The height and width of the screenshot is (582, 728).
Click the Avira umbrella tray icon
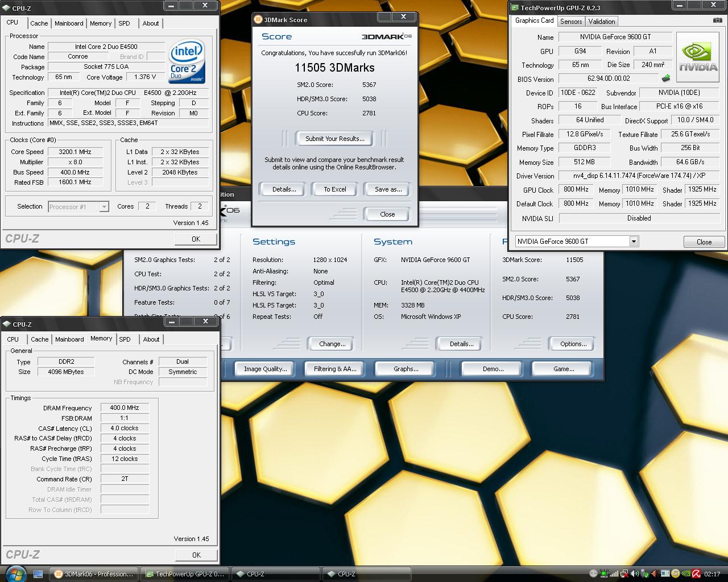(696, 574)
